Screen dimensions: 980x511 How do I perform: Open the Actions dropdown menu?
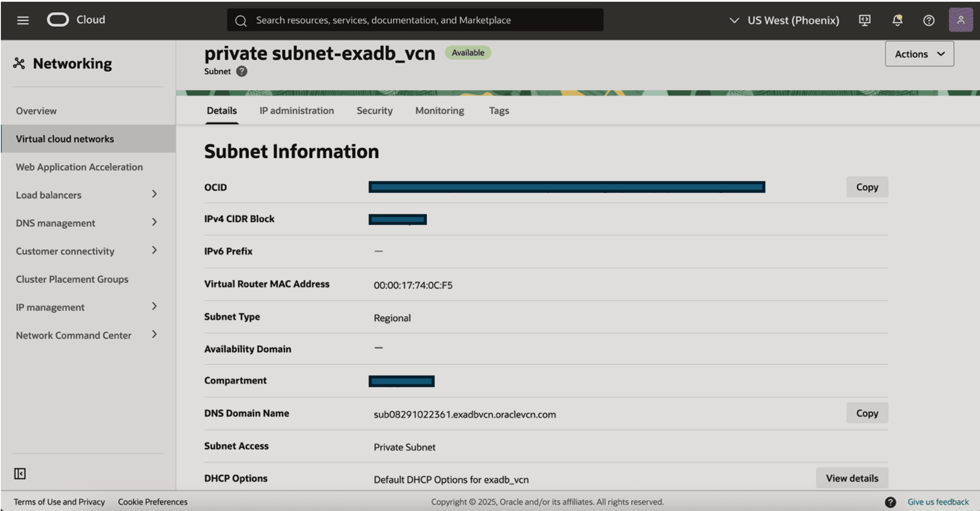coord(919,54)
